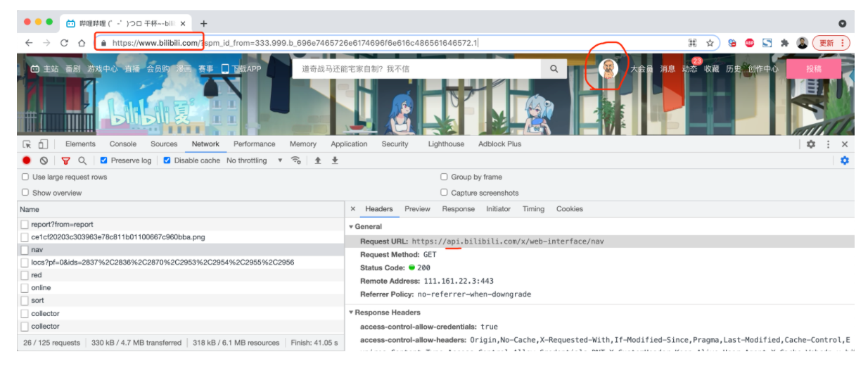Open network conditions wifi icon

pyautogui.click(x=296, y=160)
